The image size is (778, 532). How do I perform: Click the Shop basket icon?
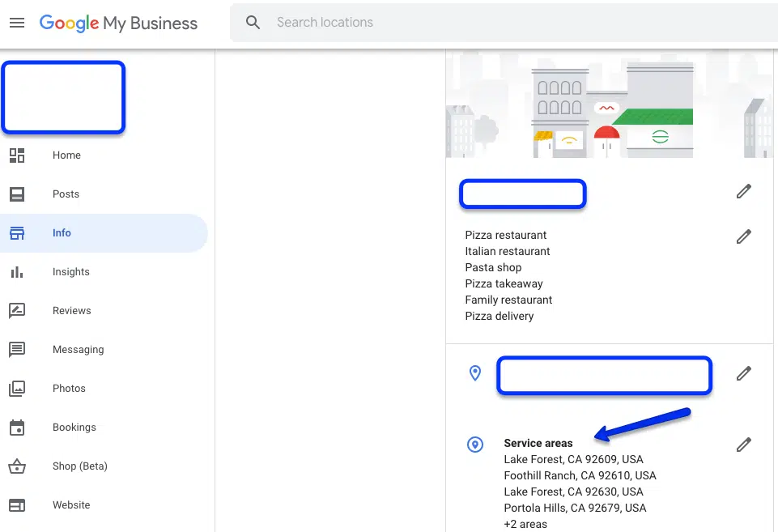[x=17, y=466]
